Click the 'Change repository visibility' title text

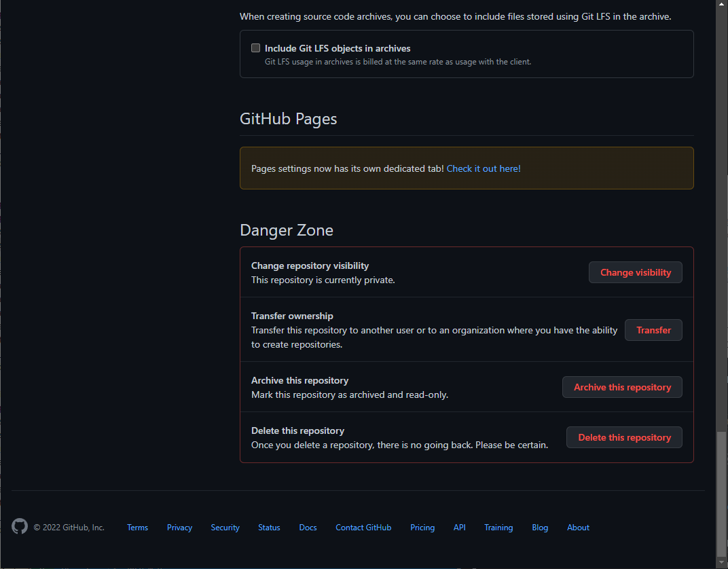[310, 265]
